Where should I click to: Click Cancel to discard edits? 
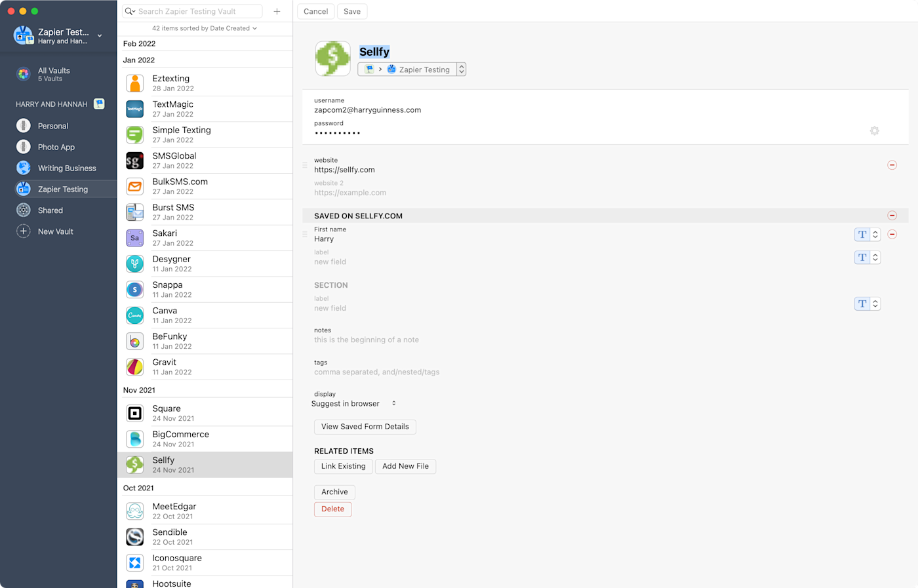315,11
